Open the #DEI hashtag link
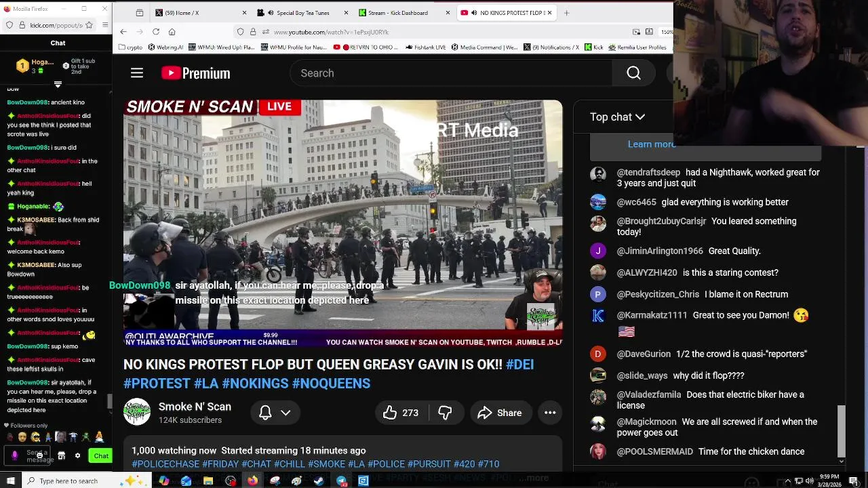The height and width of the screenshot is (488, 868). click(519, 365)
